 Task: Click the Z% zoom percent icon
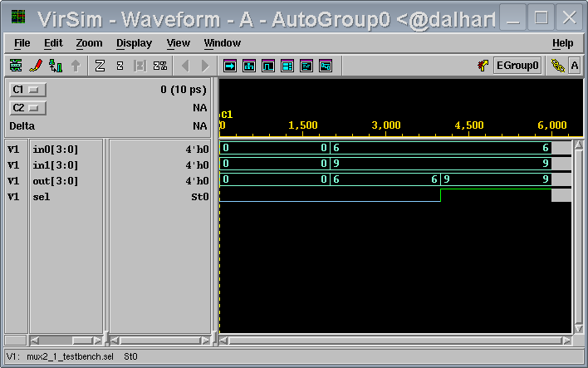click(160, 66)
